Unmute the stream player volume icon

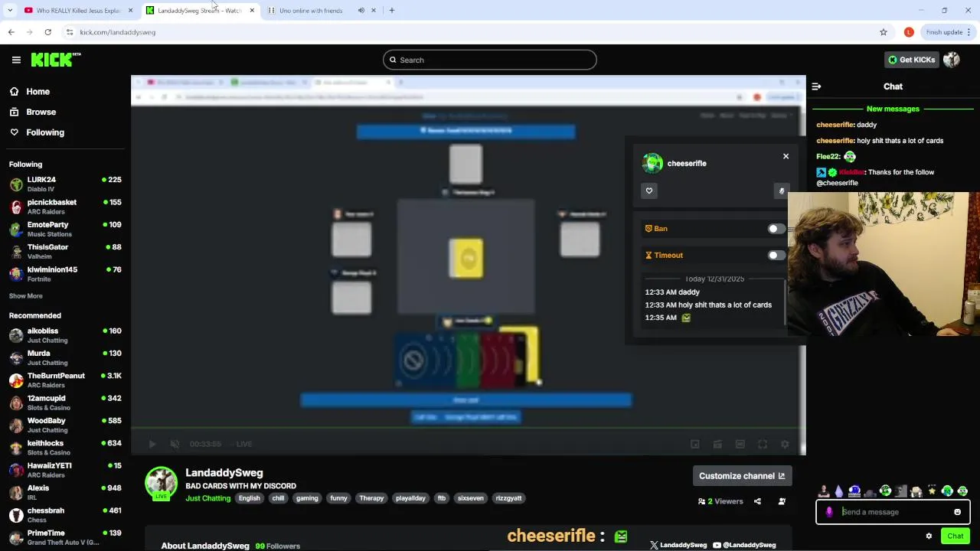click(175, 444)
